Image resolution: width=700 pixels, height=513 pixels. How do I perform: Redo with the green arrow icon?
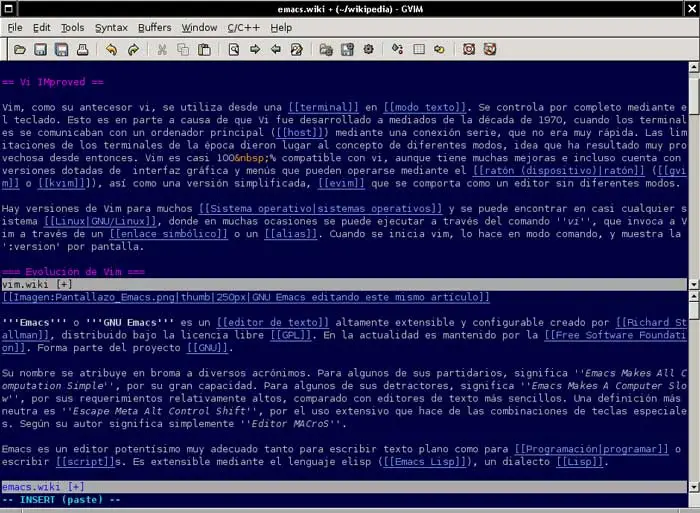point(133,50)
